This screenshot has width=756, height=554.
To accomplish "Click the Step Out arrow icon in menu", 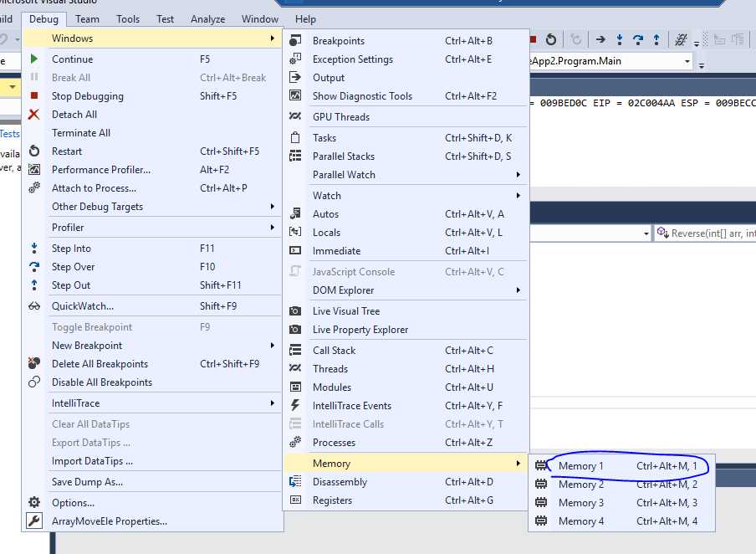I will pos(33,285).
